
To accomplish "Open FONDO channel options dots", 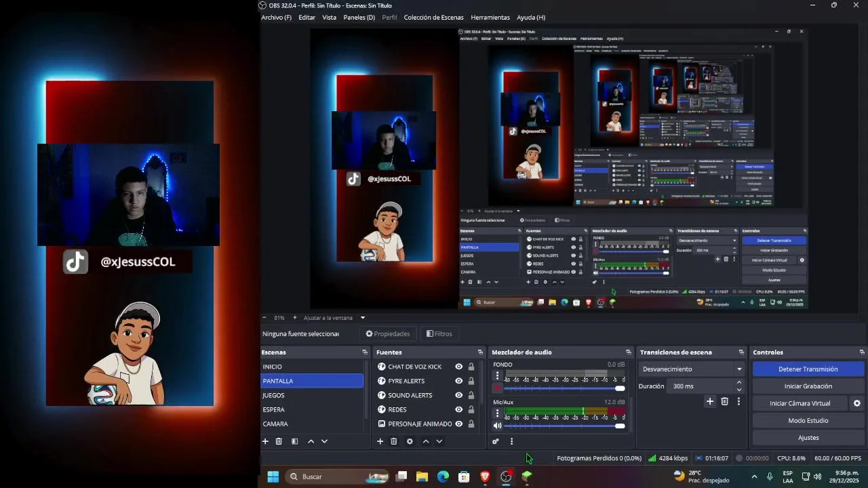I will tap(497, 375).
